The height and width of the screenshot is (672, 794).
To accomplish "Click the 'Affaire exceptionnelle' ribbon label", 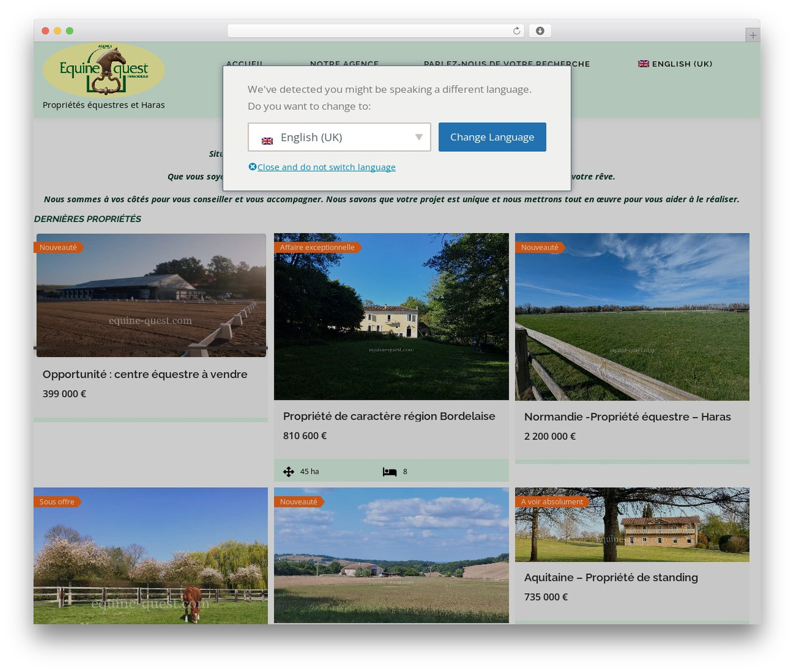I will 317,247.
